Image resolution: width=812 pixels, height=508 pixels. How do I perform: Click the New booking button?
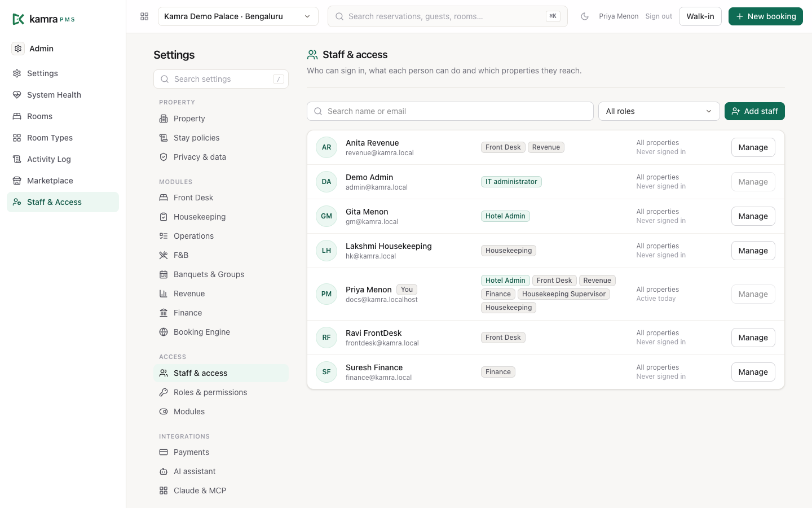766,16
